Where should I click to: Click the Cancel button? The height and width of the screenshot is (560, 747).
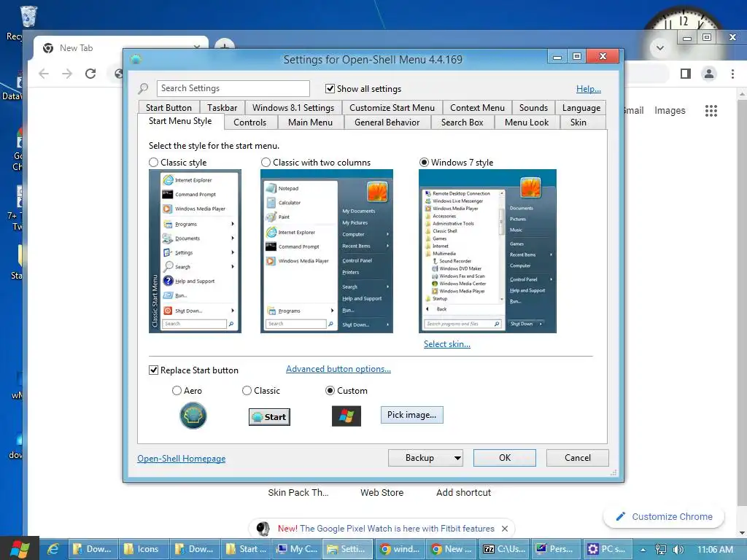(x=578, y=458)
